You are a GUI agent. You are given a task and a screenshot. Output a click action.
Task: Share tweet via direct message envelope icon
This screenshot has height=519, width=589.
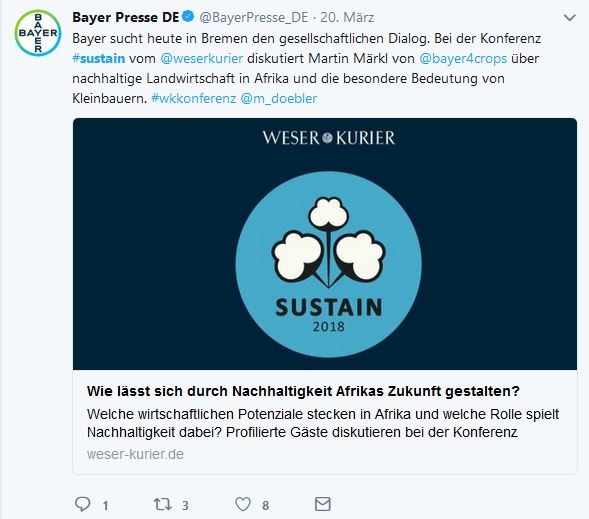tap(322, 504)
